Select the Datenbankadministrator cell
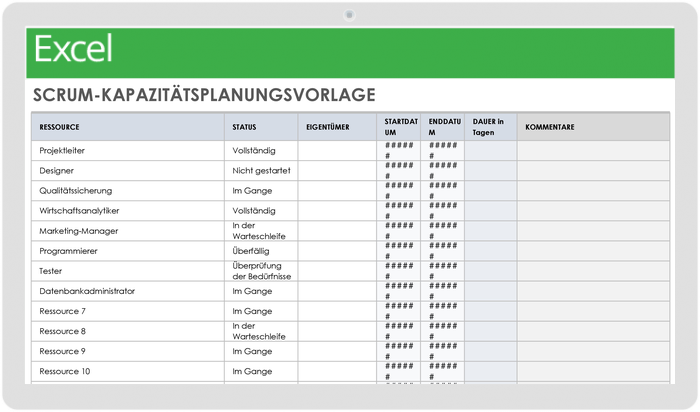The width and height of the screenshot is (700, 412). pos(128,291)
